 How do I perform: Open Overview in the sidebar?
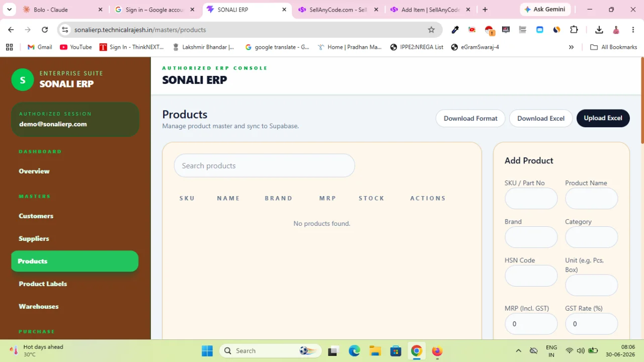click(34, 171)
